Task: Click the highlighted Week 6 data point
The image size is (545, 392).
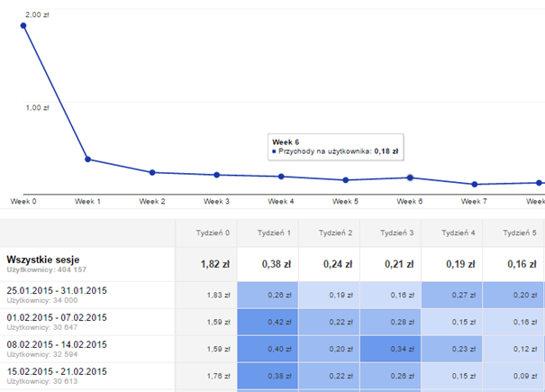Action: (x=410, y=178)
